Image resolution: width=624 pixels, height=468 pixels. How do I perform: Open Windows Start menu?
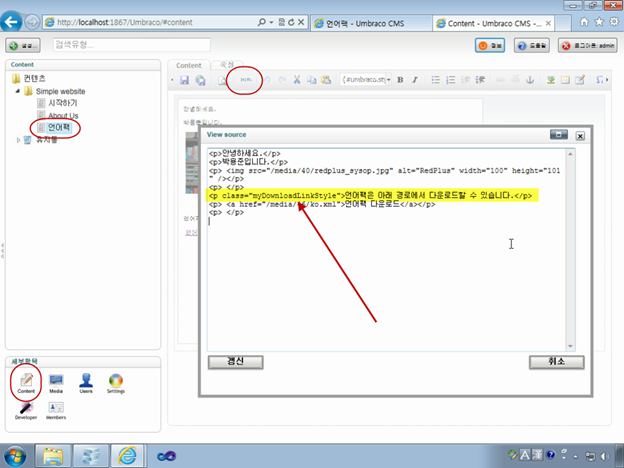(x=14, y=456)
